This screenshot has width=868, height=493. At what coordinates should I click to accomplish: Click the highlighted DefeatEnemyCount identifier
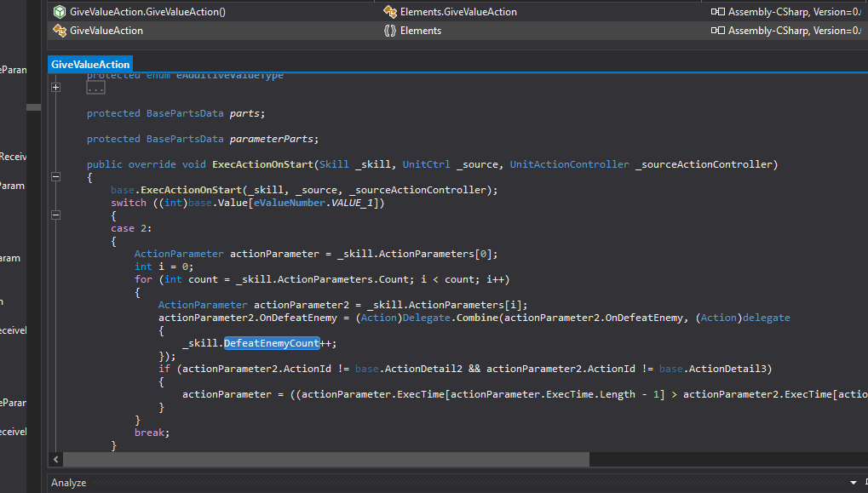tap(272, 343)
